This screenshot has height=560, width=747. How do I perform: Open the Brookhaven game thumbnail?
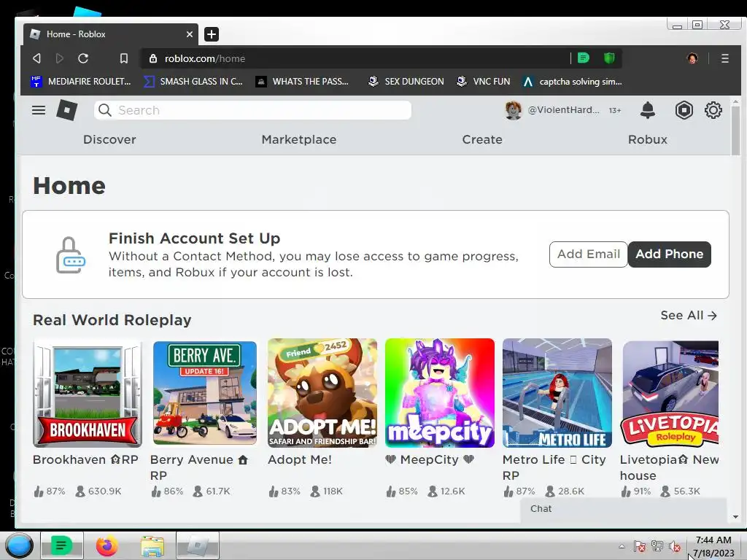tap(88, 393)
